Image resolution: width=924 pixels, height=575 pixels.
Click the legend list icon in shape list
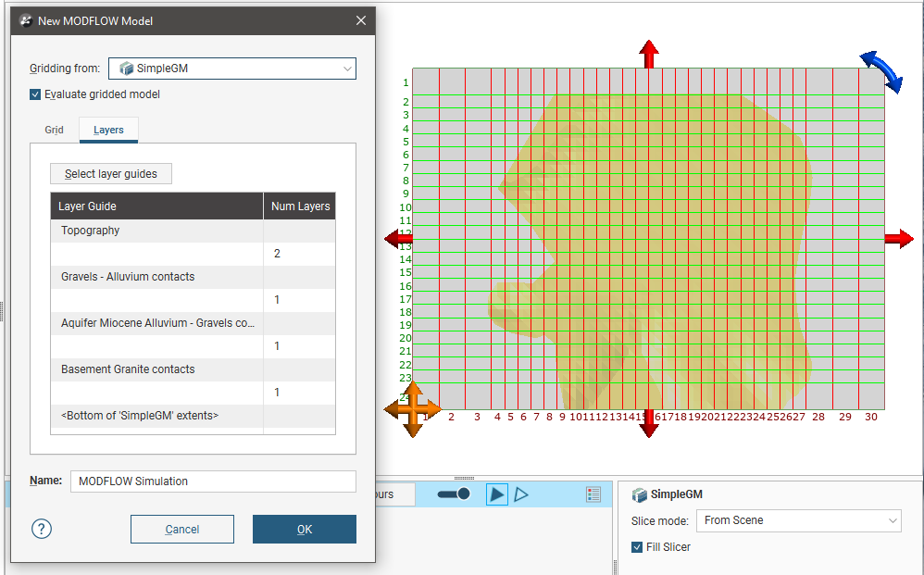(x=593, y=494)
